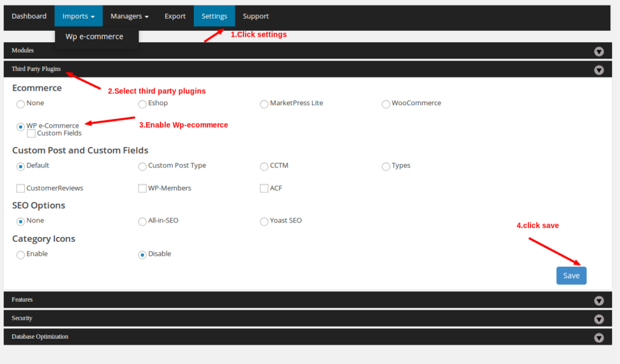The width and height of the screenshot is (620, 364).
Task: Click Custom Post and Custom Fields heading
Action: 81,151
